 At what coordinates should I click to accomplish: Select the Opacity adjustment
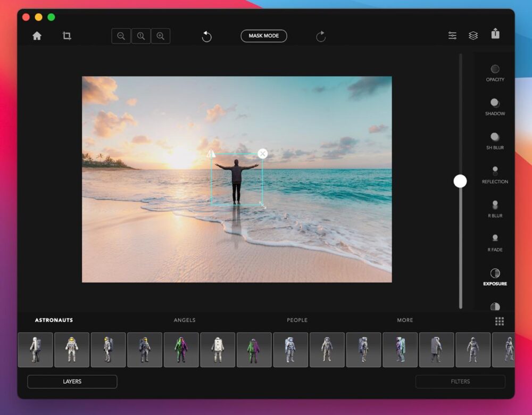click(x=495, y=72)
